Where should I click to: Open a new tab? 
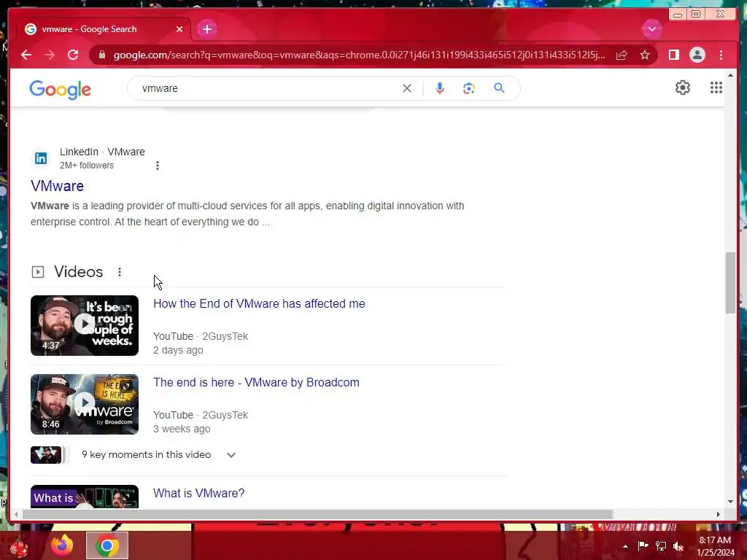206,29
